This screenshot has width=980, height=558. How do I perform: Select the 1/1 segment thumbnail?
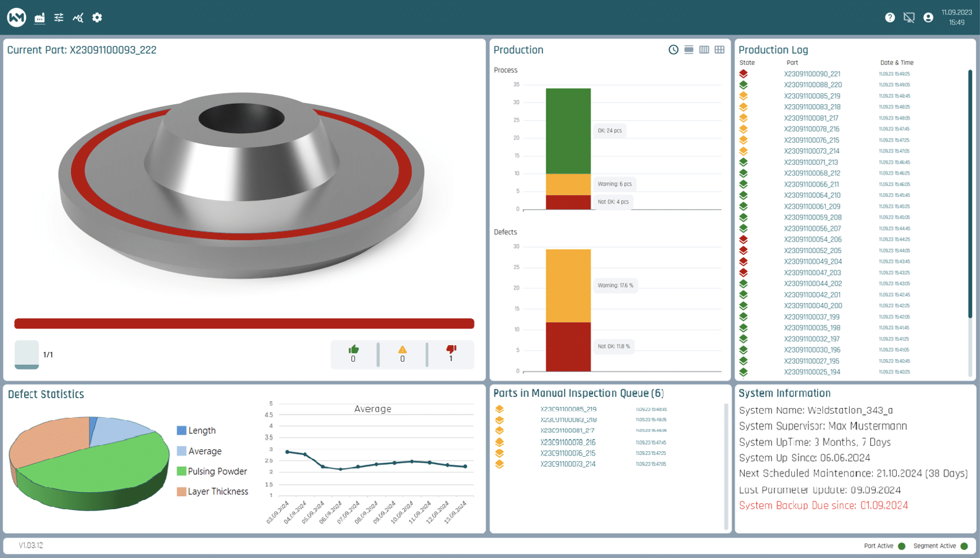coord(27,355)
